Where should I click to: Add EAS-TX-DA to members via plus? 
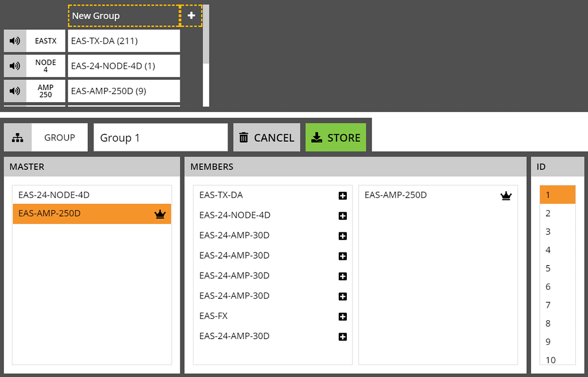pos(342,196)
